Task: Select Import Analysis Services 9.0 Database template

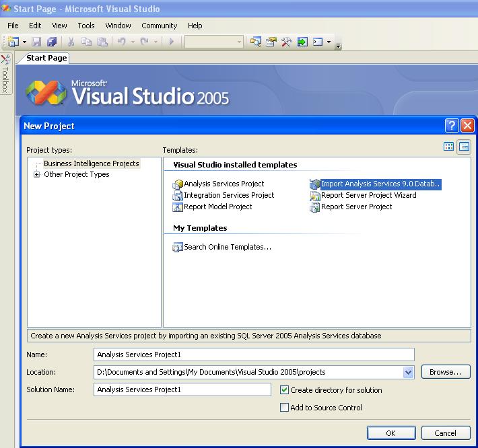Action: 375,184
